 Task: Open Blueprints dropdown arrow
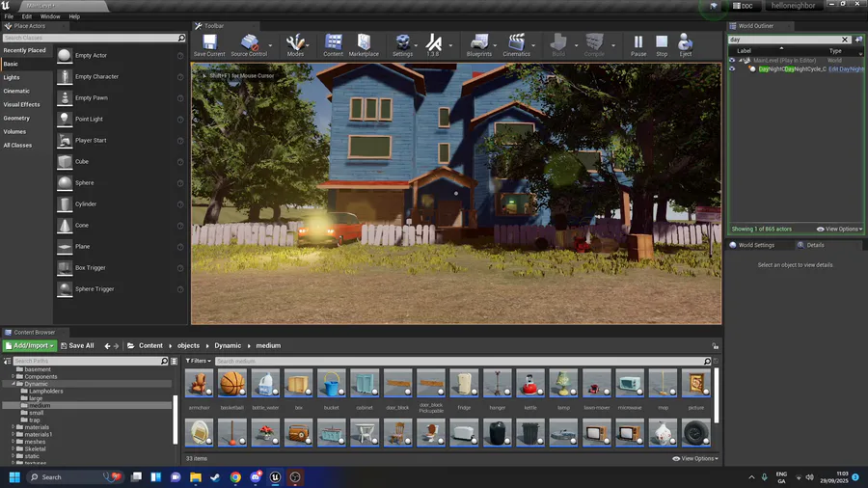(x=495, y=45)
